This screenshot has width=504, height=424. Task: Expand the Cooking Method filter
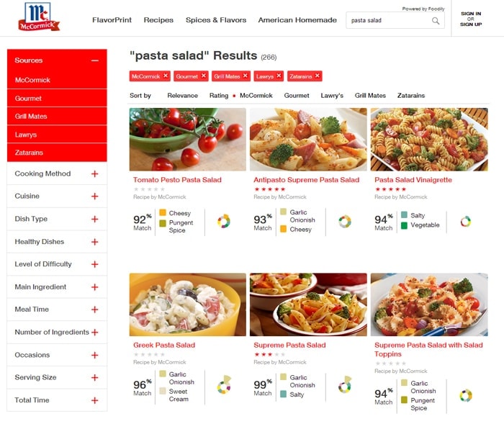point(94,174)
